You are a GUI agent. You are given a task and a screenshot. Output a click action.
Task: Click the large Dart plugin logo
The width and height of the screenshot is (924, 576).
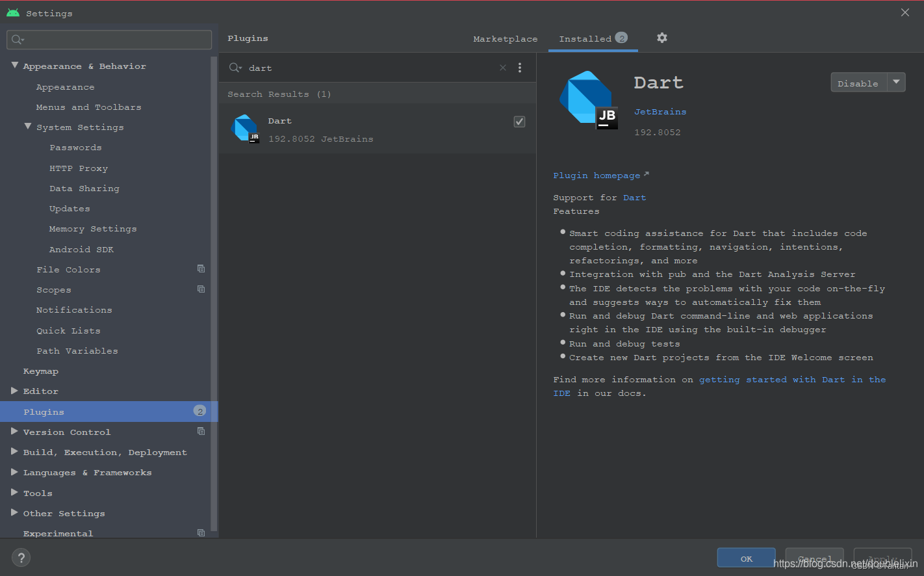tap(588, 99)
